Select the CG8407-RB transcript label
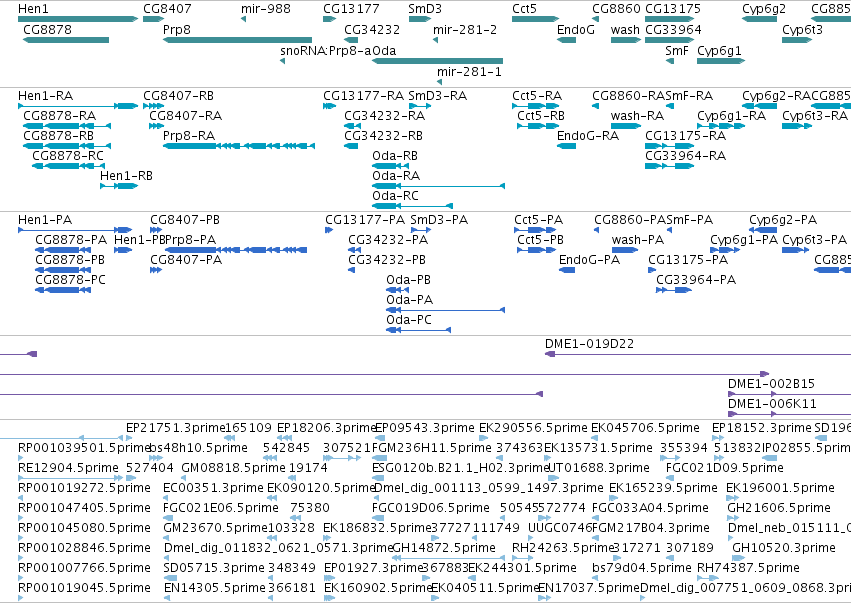851x603 pixels. (179, 96)
